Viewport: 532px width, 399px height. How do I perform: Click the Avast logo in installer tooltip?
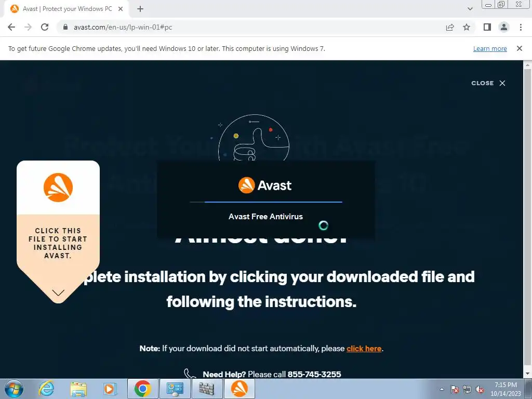58,188
